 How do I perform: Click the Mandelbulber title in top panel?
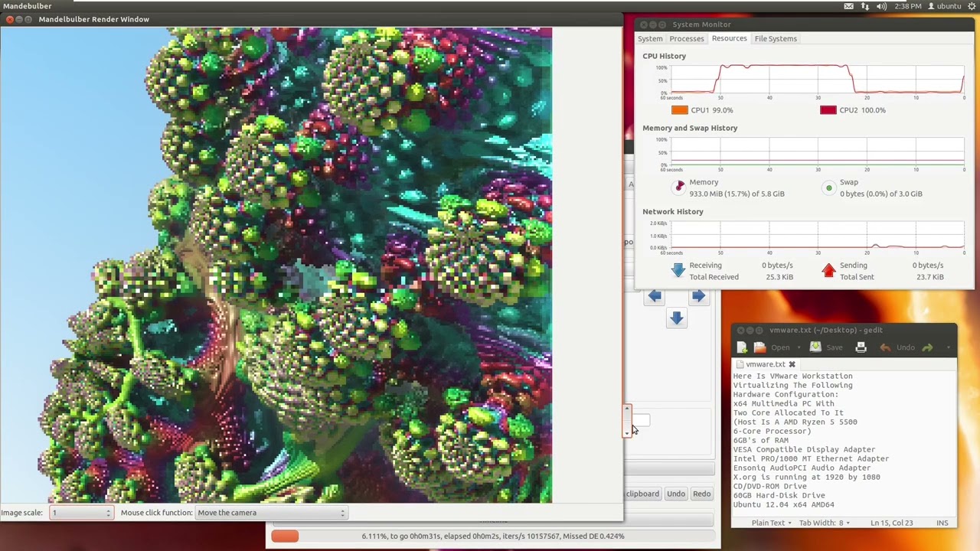pos(27,6)
